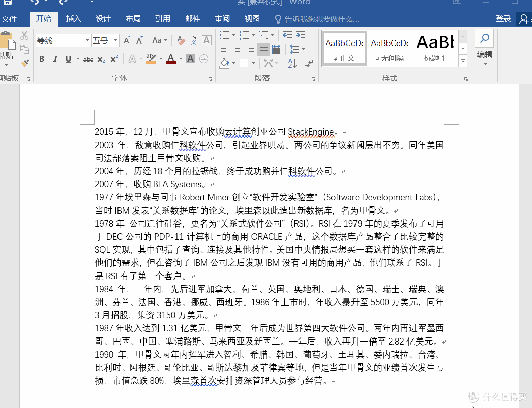Decrease font size with shrink font icon
The width and height of the screenshot is (532, 408).
click(x=139, y=41)
